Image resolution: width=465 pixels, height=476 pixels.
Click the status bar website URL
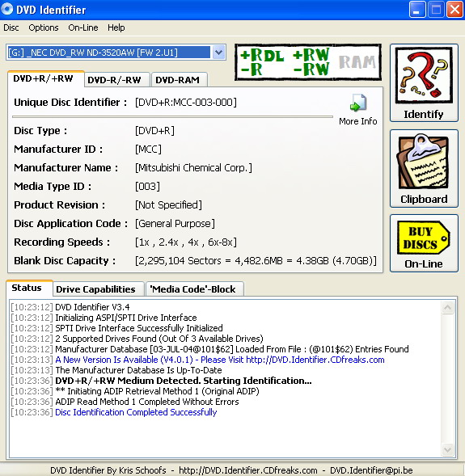pyautogui.click(x=248, y=470)
